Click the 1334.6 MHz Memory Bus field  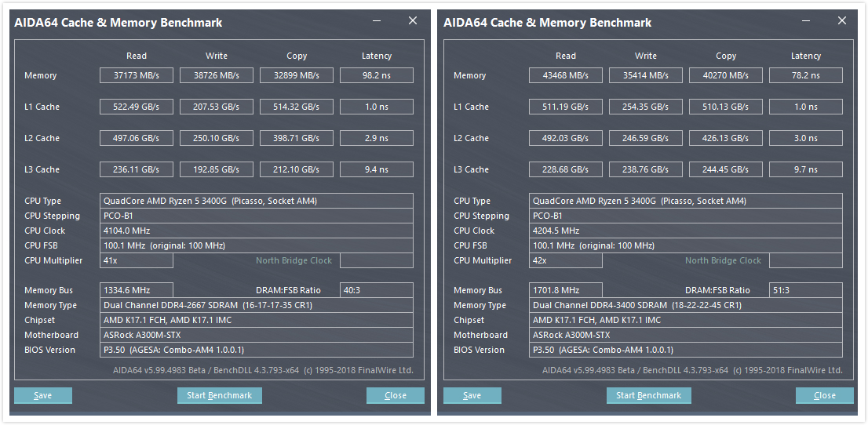pyautogui.click(x=137, y=290)
